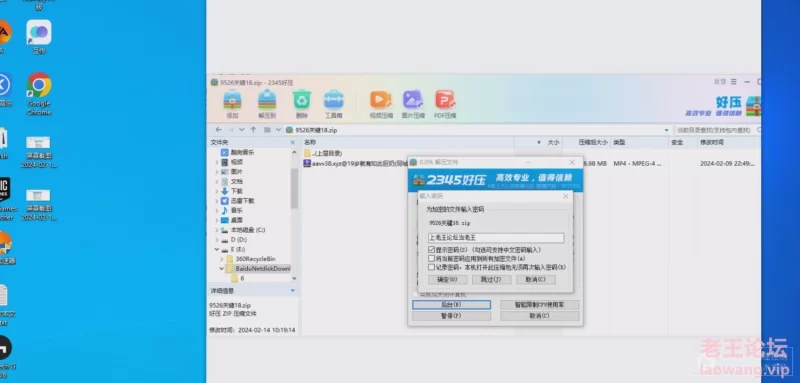This screenshot has width=800, height=383.
Task: Click the 解压到 (Extract to) toolbar icon
Action: tap(267, 104)
